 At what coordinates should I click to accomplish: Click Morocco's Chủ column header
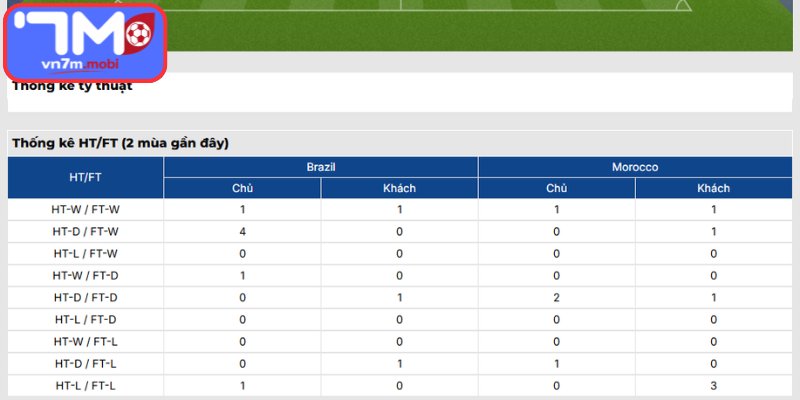[557, 188]
